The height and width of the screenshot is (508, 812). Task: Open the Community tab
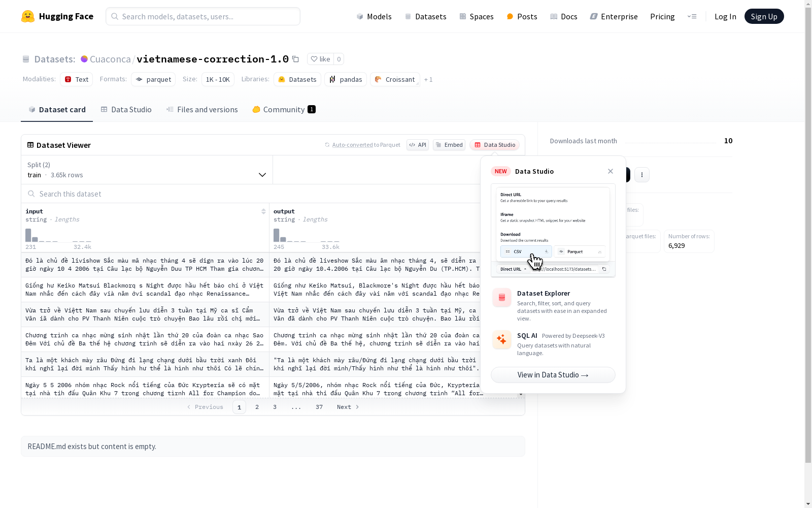(284, 110)
